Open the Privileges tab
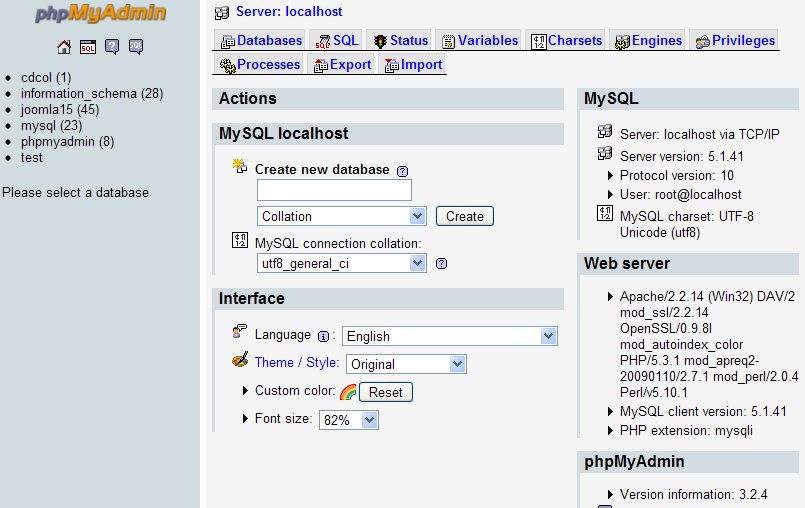805x508 pixels. (735, 41)
